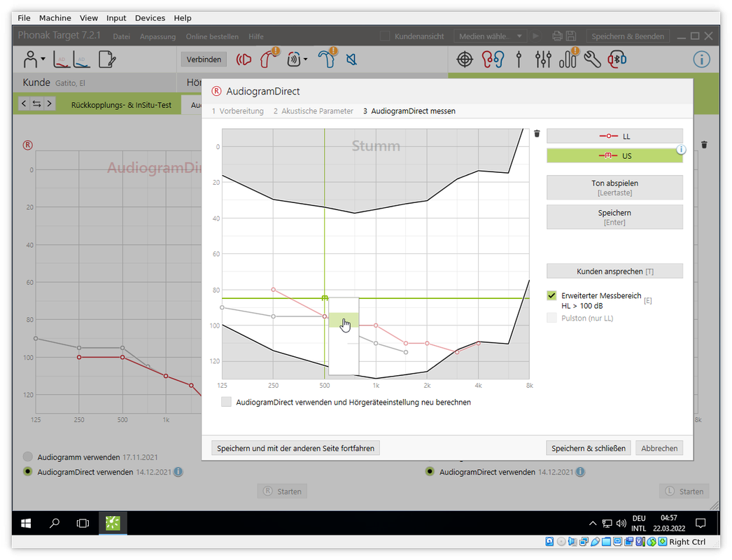Open the wrench device options icon
Viewport: 732px width, 560px height.
coord(593,59)
